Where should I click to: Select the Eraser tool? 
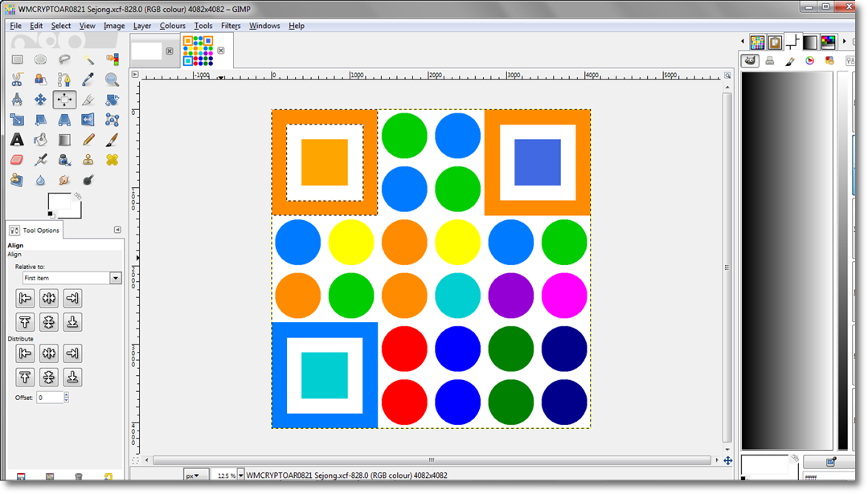pos(17,160)
